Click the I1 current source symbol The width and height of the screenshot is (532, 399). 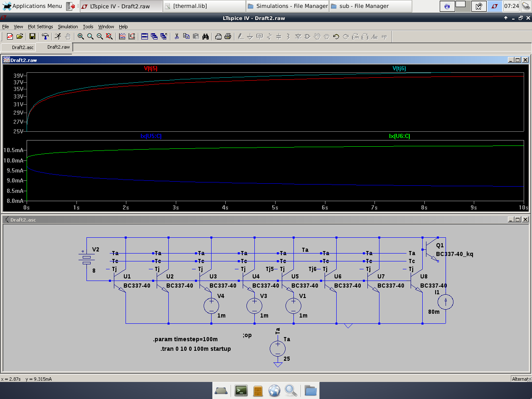coord(446,302)
